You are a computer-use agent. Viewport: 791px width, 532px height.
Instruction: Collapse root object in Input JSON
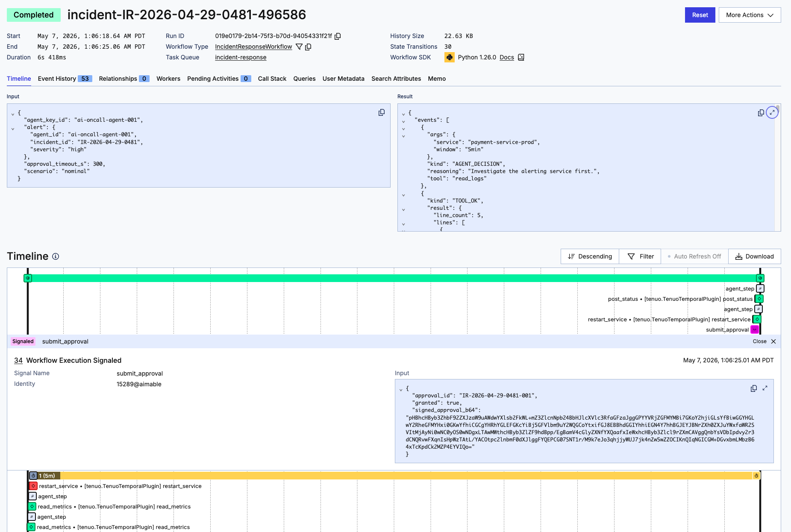coord(13,114)
